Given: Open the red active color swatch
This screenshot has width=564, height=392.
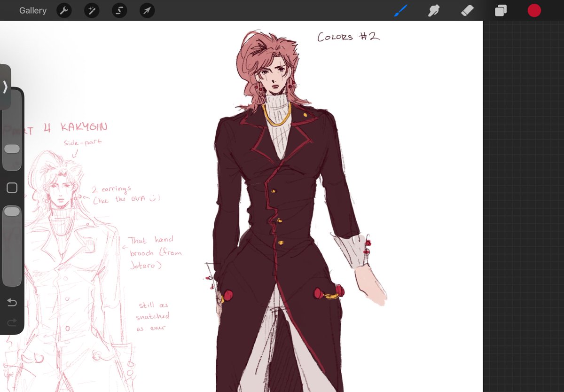Looking at the screenshot, I should click(x=534, y=10).
